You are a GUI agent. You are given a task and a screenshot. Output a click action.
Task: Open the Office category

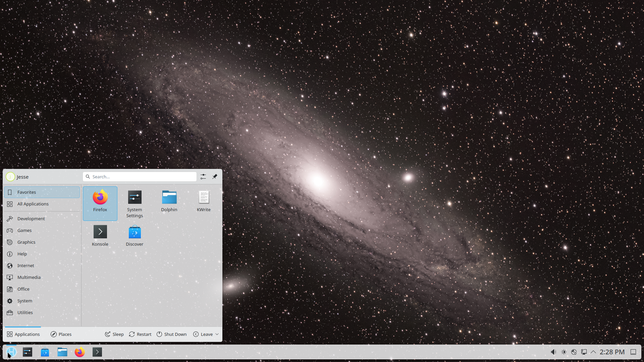pyautogui.click(x=42, y=289)
